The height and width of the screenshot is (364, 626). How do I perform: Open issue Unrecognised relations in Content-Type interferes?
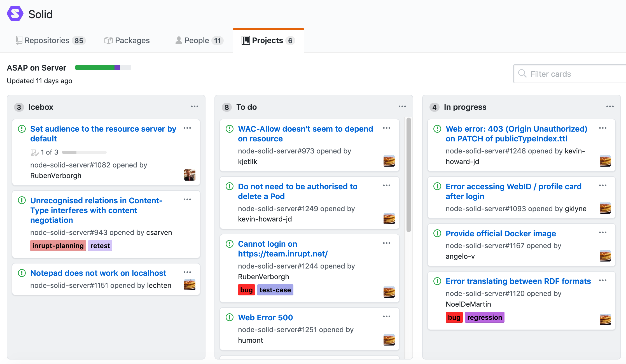pyautogui.click(x=96, y=210)
